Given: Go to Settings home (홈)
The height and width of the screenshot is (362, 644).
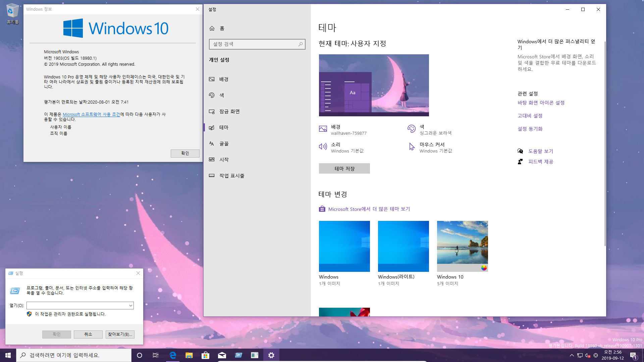Looking at the screenshot, I should [217, 28].
